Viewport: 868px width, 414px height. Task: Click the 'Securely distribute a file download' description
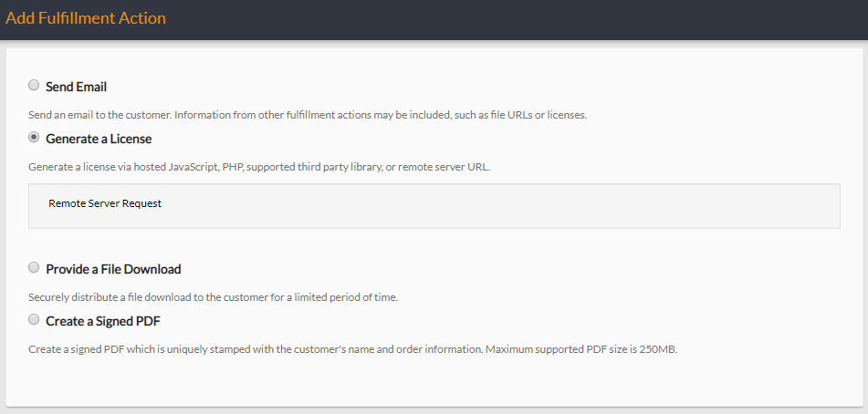pyautogui.click(x=214, y=297)
